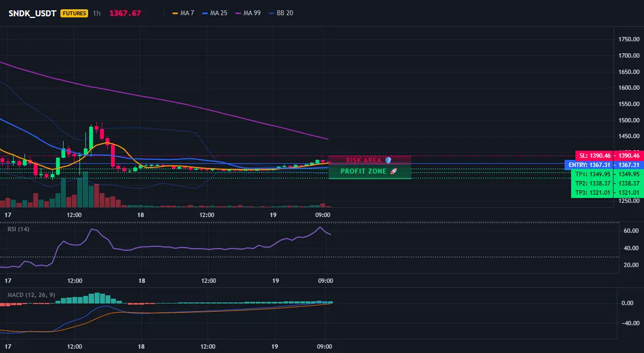
Task: Click the shield icon in RISK AREA box
Action: 388,160
